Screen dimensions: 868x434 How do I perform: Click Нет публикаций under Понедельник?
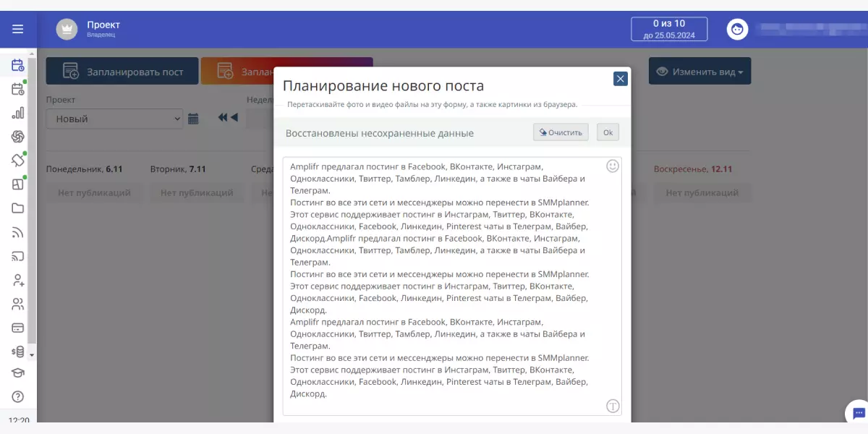pyautogui.click(x=94, y=193)
